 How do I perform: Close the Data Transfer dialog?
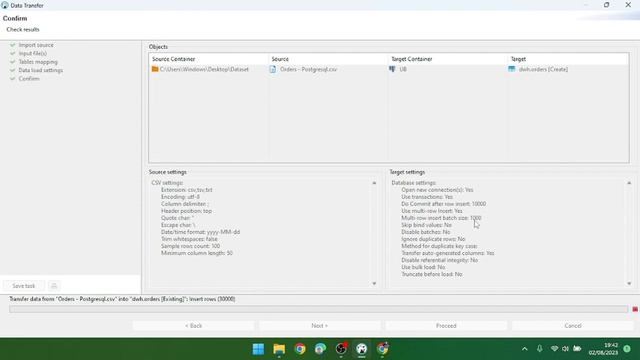click(x=628, y=5)
